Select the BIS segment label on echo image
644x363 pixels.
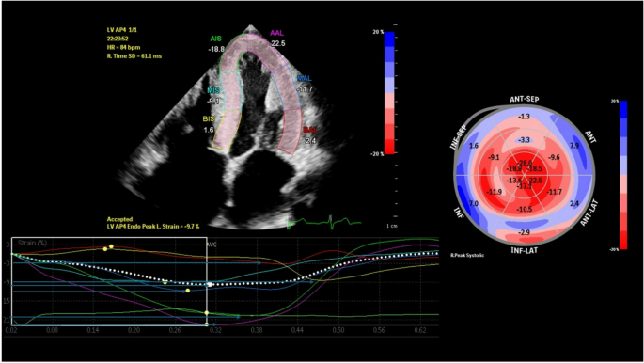[x=209, y=119]
